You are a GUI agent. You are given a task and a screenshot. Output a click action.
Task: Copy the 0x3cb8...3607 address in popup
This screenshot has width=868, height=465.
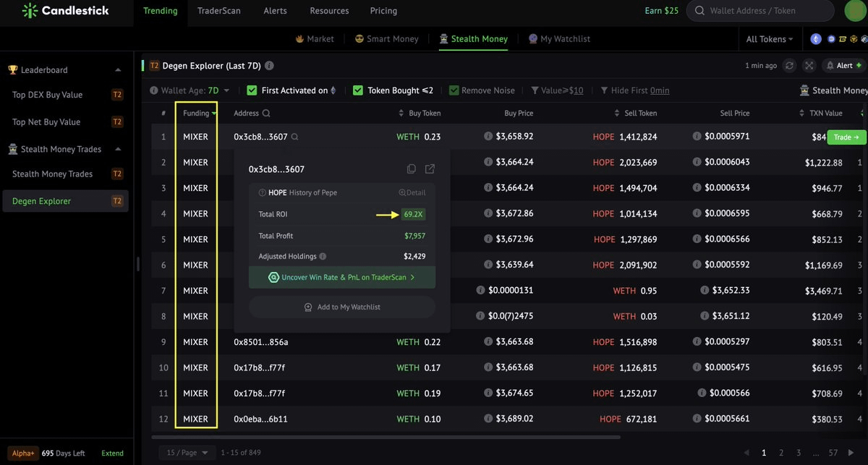click(x=412, y=169)
